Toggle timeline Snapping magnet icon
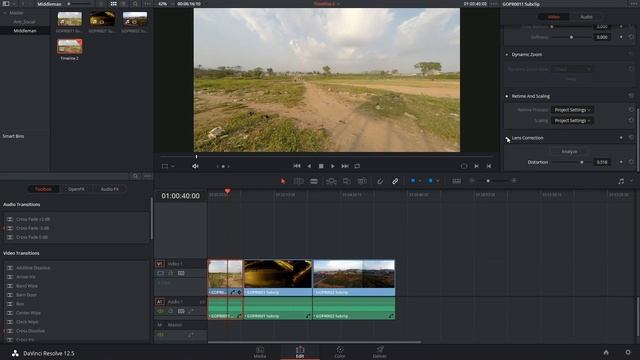This screenshot has height=360, width=640. pyautogui.click(x=380, y=181)
